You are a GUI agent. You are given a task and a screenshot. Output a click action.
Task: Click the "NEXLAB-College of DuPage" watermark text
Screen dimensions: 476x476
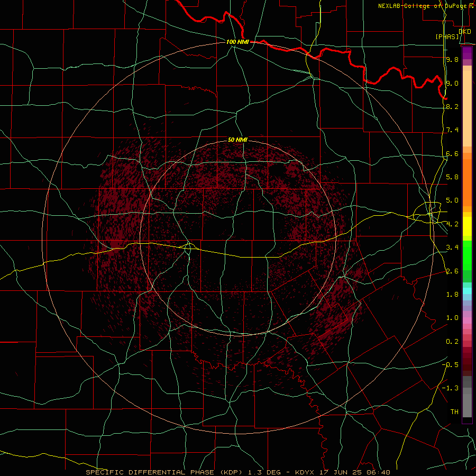423,6
